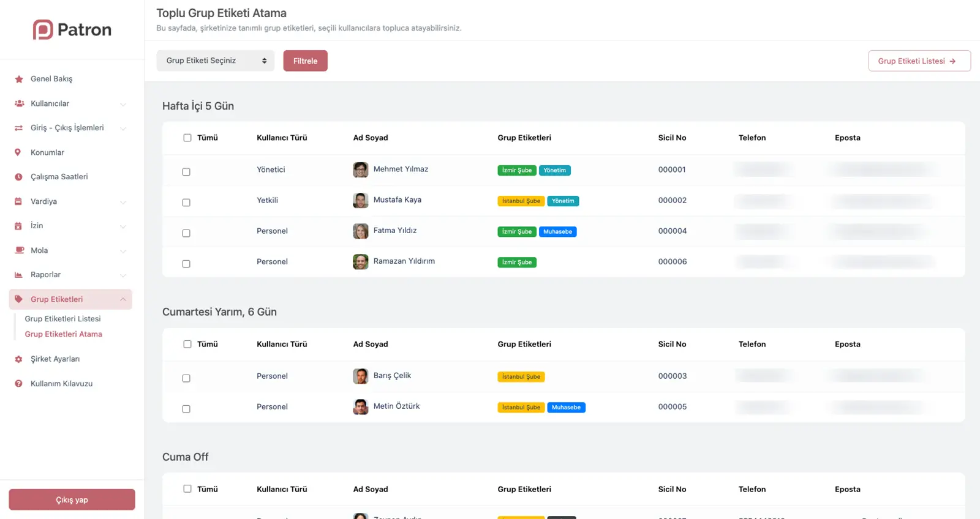Click the Şirket Ayarları gear icon
Screen dimensions: 980x519
(18, 359)
